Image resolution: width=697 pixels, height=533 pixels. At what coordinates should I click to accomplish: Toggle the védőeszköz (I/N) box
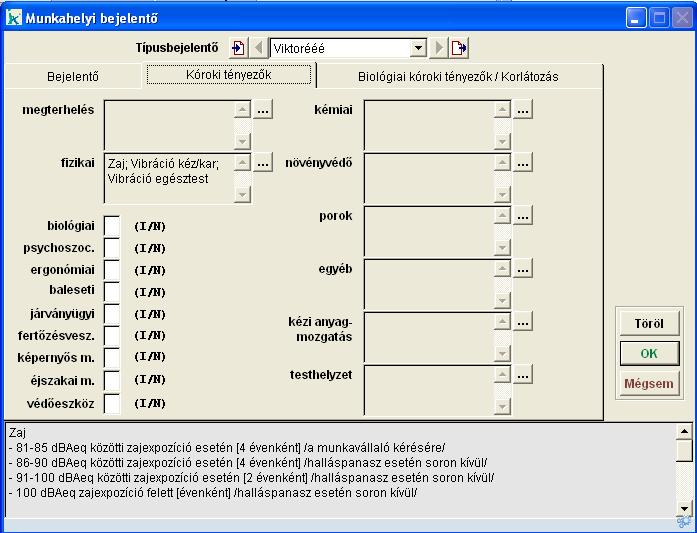[x=112, y=403]
